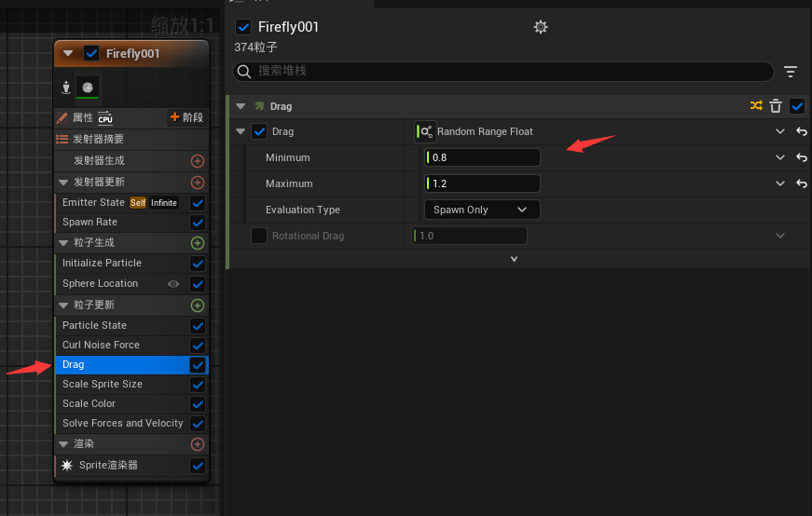The image size is (812, 516).
Task: Add module to 粒子更新 section
Action: (198, 306)
